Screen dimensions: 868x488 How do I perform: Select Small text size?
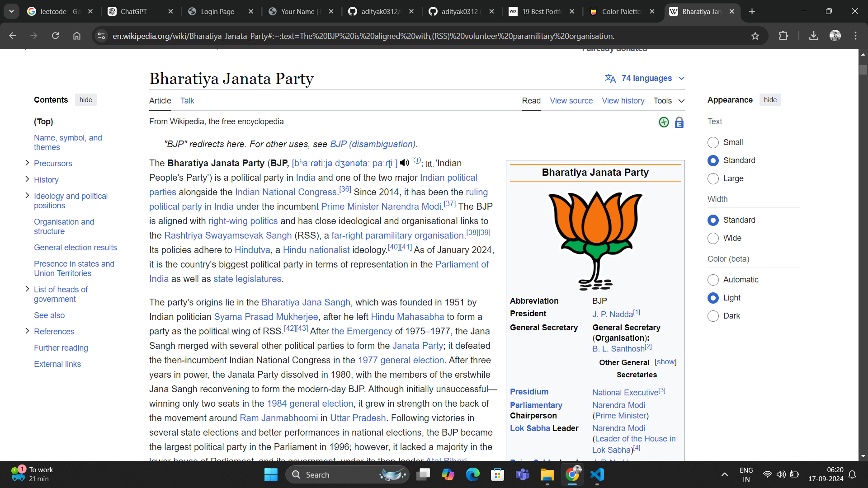(x=713, y=142)
